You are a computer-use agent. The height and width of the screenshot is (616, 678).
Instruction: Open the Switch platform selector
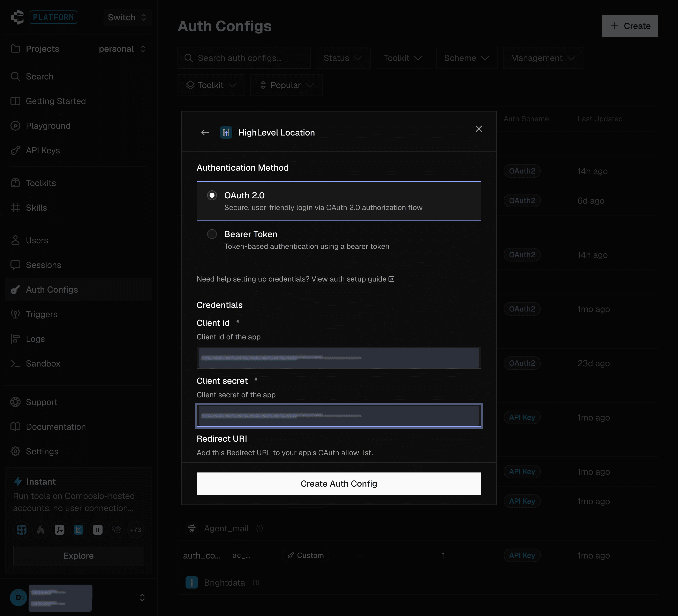[127, 17]
